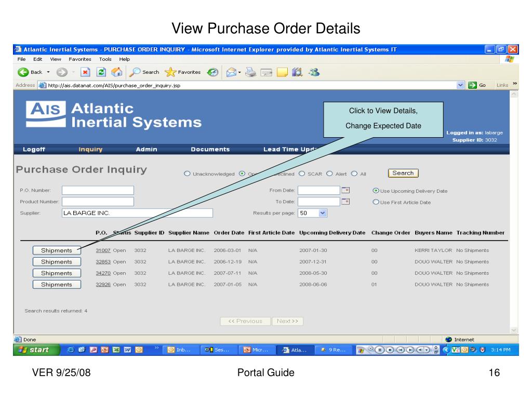The image size is (532, 399).
Task: Open Inquiry navigation tab
Action: tap(90, 149)
